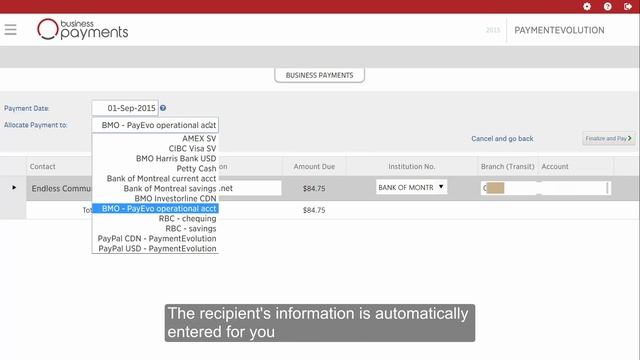Click the $84.75 amount in Endless row
This screenshot has width=640, height=360.
[314, 189]
